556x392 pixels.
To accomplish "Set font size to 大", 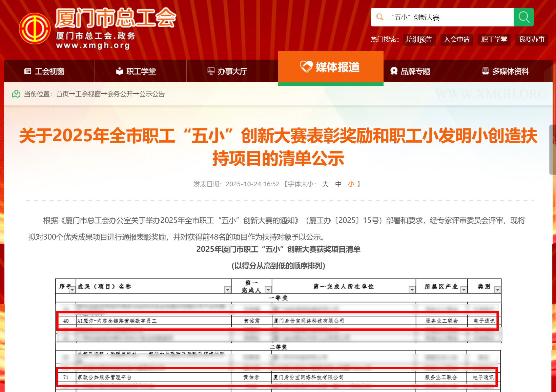I will click(x=325, y=184).
